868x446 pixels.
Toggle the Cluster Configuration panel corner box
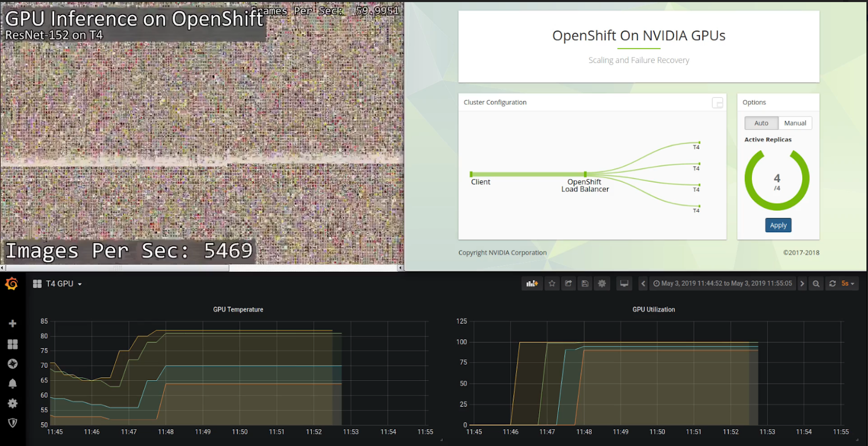pos(717,103)
